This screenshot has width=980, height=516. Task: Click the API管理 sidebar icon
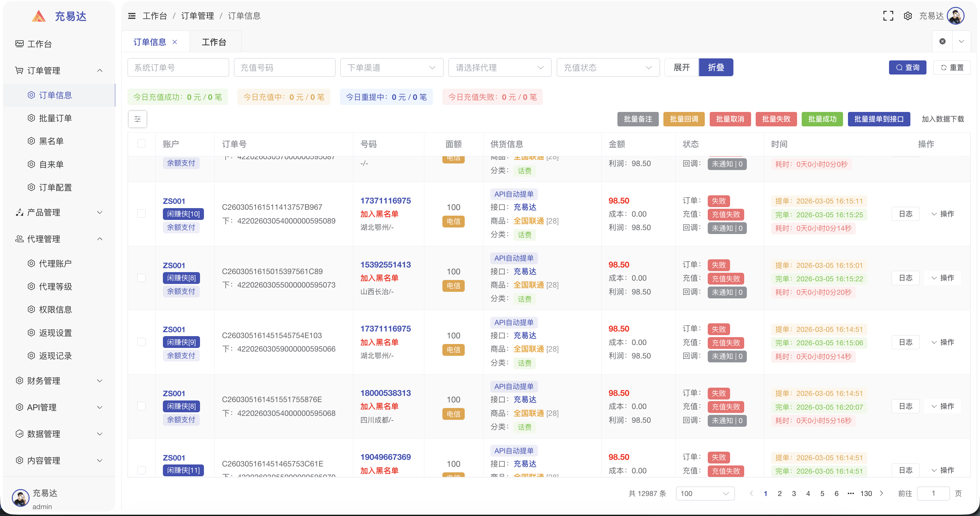click(x=19, y=407)
